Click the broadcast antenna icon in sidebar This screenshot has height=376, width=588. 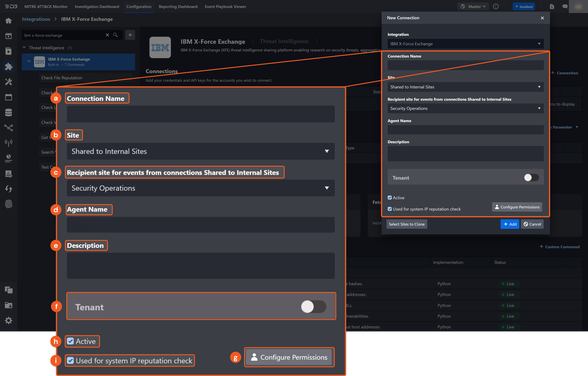[9, 143]
